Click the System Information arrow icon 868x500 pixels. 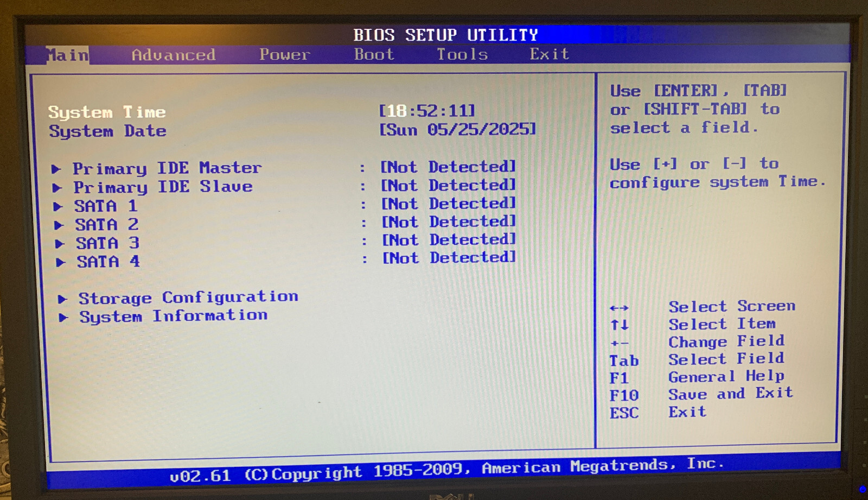(64, 318)
